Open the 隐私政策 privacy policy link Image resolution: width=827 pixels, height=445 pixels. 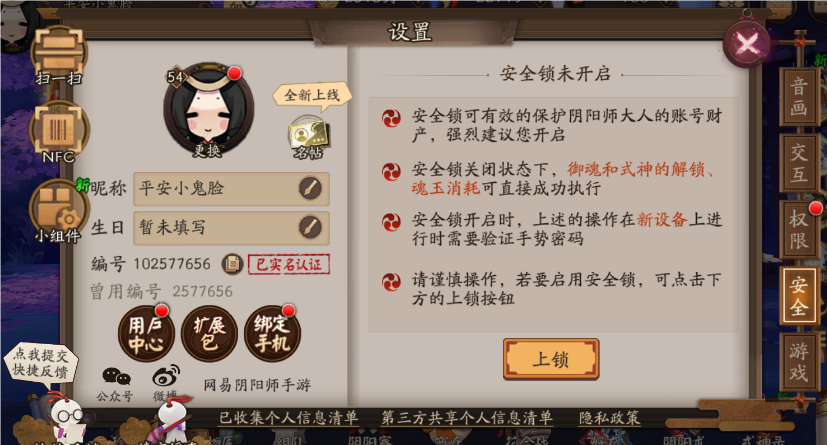(x=609, y=418)
